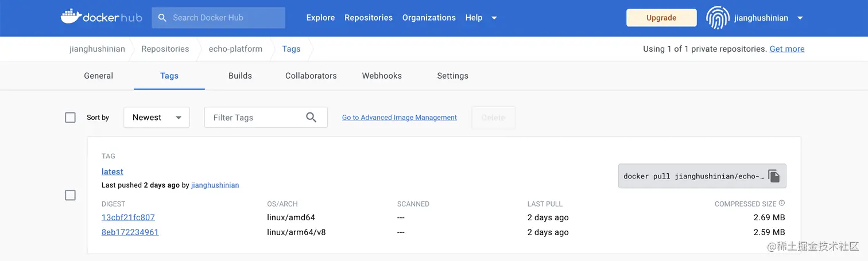Click the Filter Tags magnifier icon
The image size is (868, 261).
coord(311,118)
